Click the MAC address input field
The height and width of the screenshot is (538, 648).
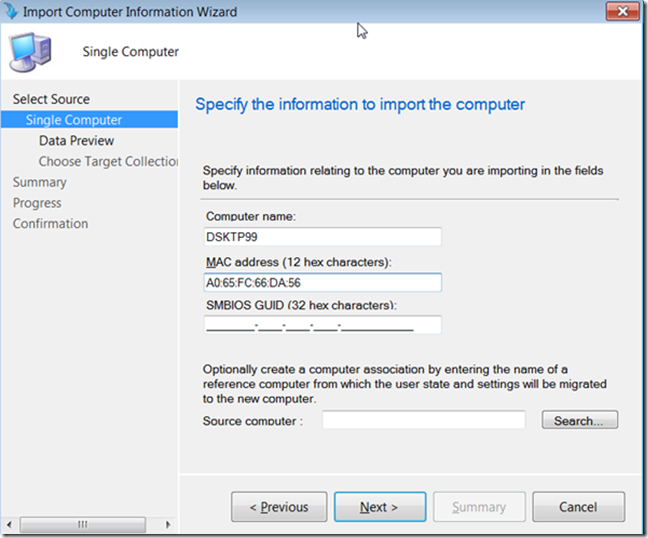click(x=323, y=283)
